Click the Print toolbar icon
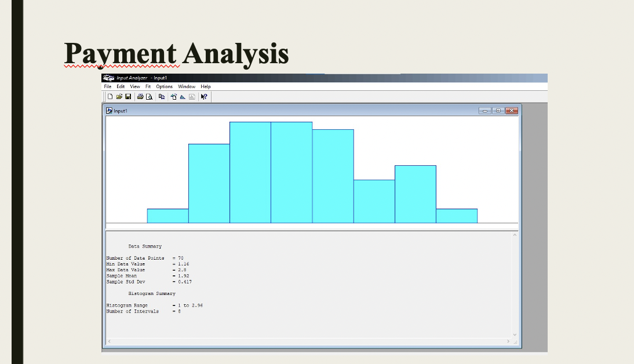This screenshot has height=364, width=634. point(140,97)
